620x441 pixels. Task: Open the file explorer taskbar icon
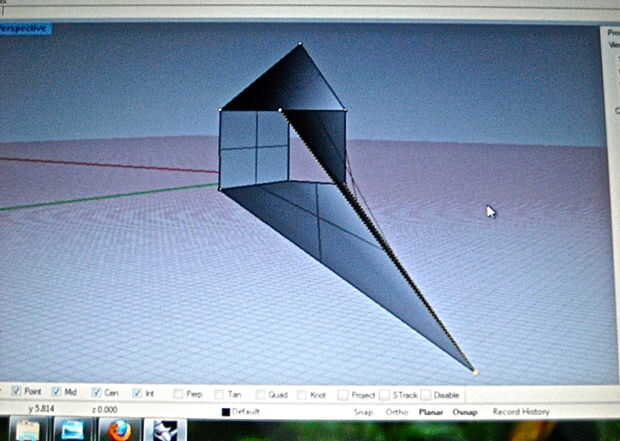pyautogui.click(x=27, y=431)
